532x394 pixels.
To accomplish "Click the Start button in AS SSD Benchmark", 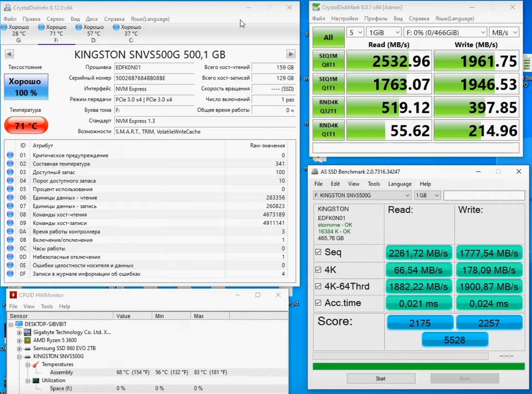I will (x=381, y=379).
